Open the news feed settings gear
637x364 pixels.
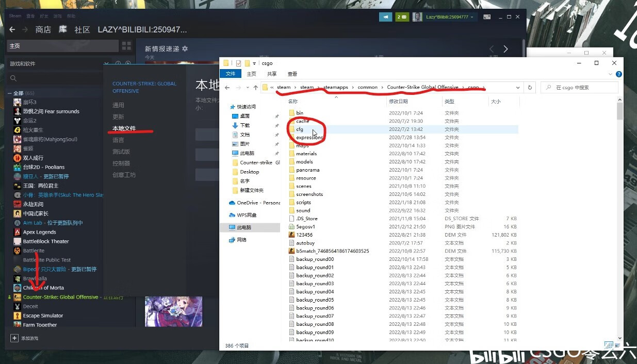(x=185, y=48)
